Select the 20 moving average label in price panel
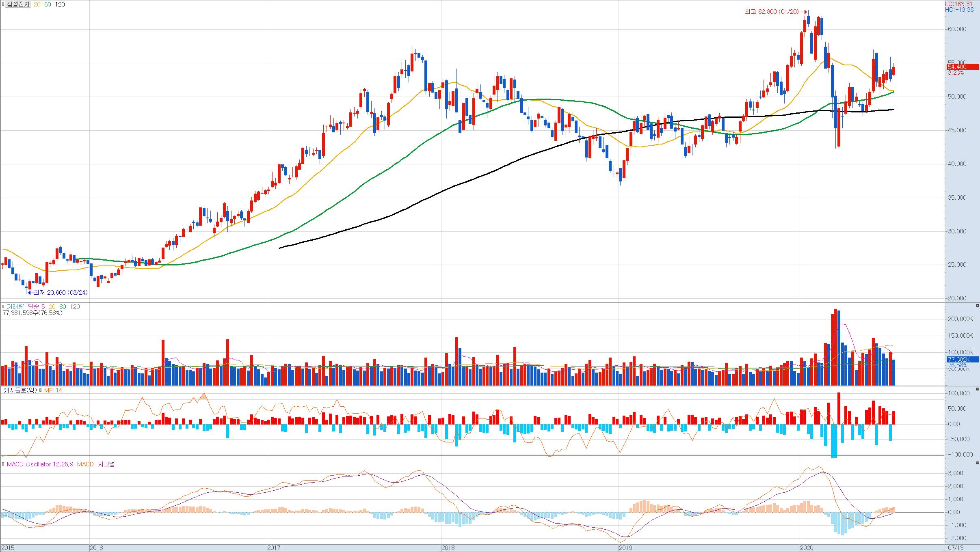The image size is (980, 552). [37, 4]
